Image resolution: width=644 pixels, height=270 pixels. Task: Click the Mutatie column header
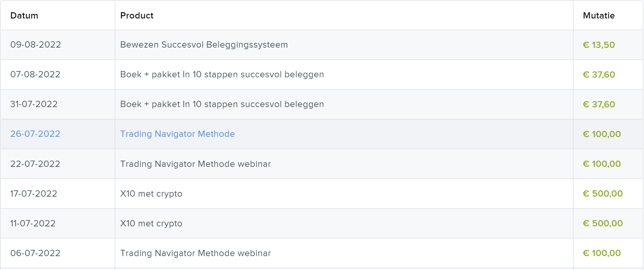(x=598, y=16)
